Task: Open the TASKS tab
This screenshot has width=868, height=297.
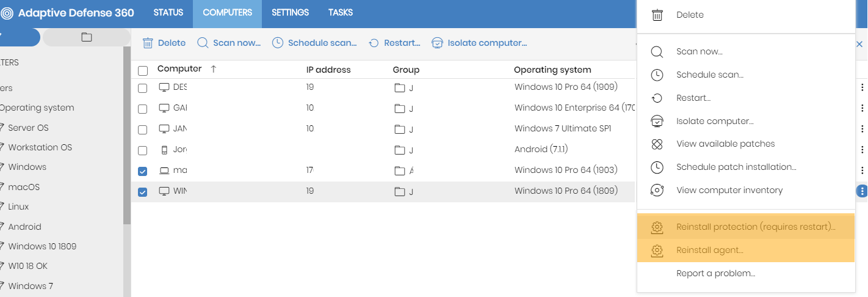Action: [x=341, y=13]
